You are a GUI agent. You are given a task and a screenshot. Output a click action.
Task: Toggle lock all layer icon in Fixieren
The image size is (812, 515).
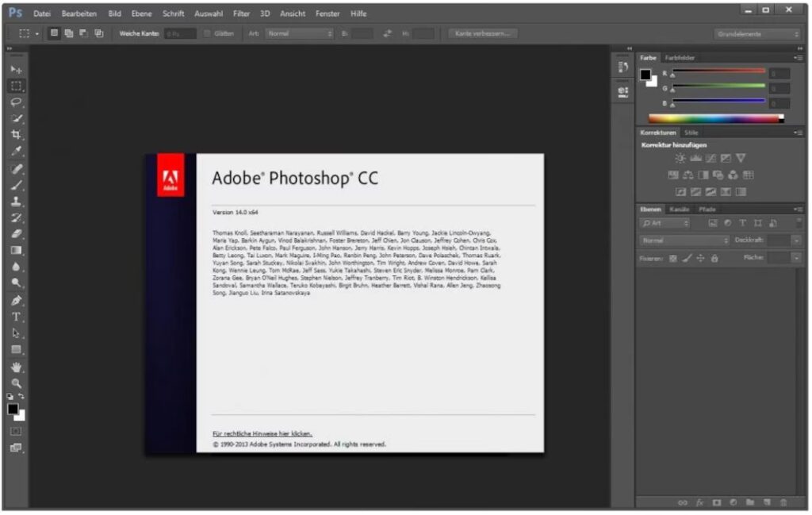[714, 259]
